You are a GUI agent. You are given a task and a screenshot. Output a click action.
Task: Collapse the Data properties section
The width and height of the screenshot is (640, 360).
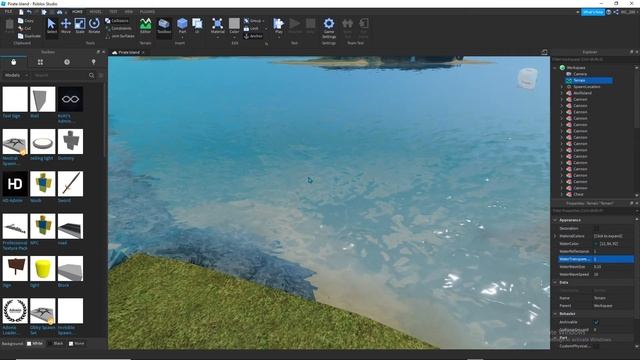(x=555, y=282)
